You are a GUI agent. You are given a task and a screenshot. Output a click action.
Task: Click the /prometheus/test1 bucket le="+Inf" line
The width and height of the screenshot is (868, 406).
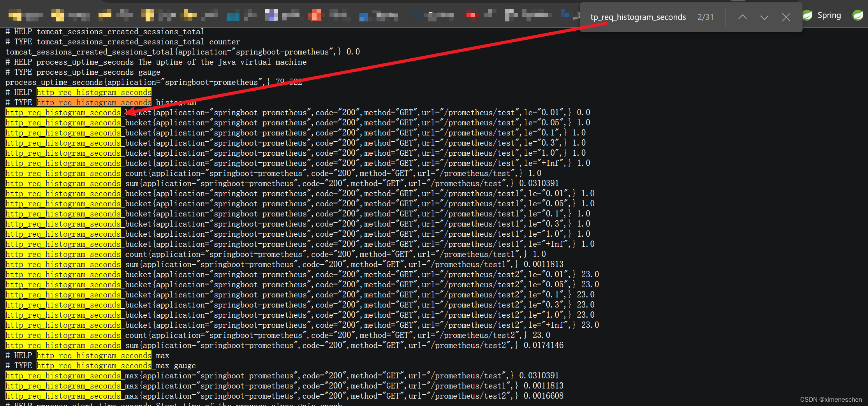(300, 244)
